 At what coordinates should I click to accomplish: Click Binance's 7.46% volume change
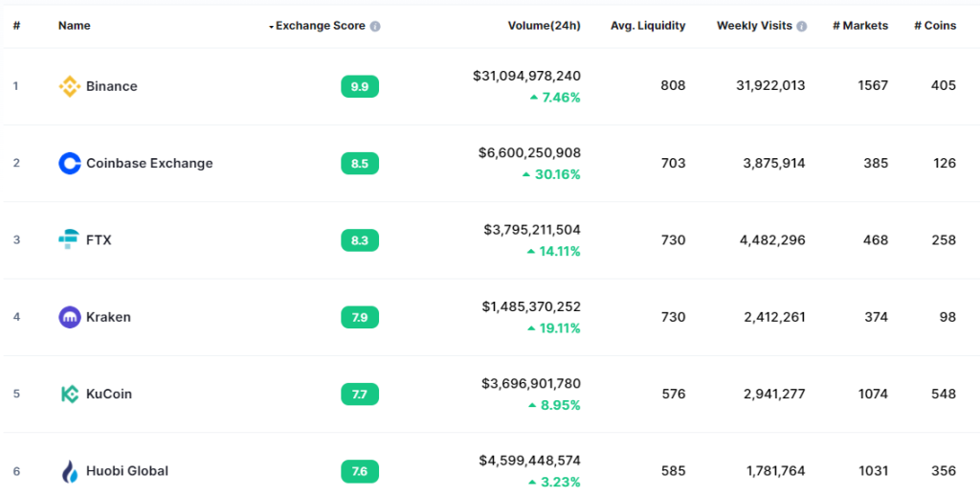pyautogui.click(x=555, y=98)
